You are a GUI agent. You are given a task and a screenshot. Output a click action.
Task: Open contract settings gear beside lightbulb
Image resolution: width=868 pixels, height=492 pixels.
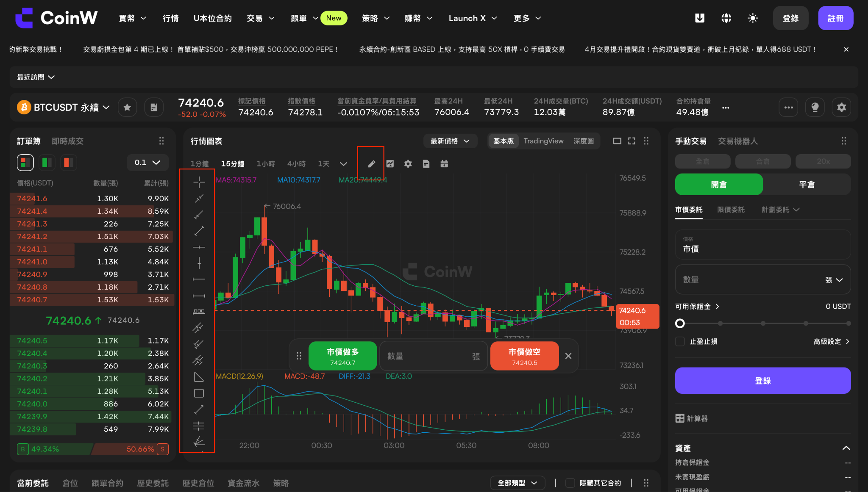point(841,108)
